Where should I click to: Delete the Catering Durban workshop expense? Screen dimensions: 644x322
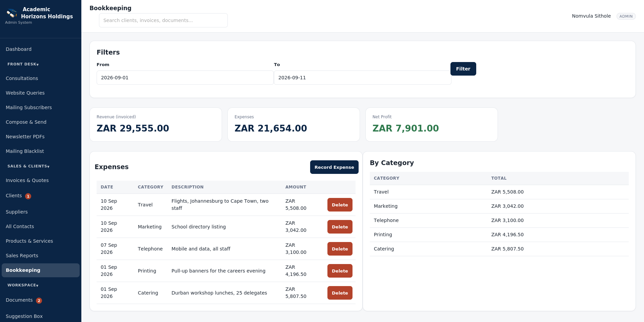(x=340, y=293)
